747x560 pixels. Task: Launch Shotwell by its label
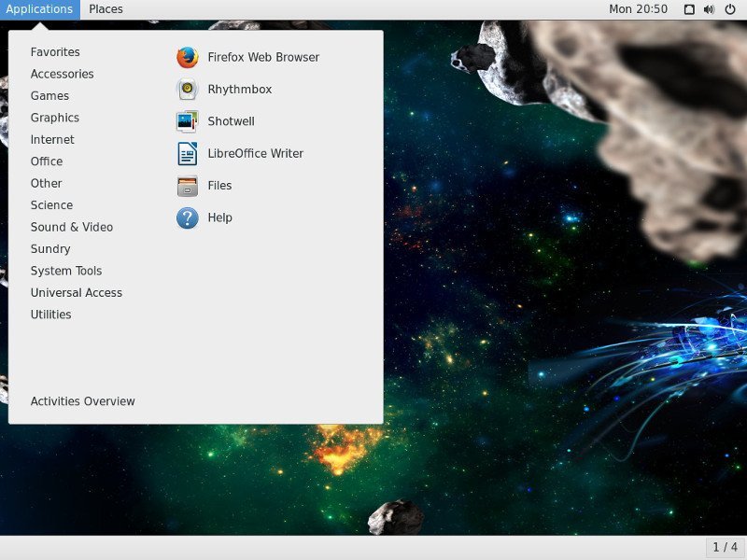pos(231,121)
